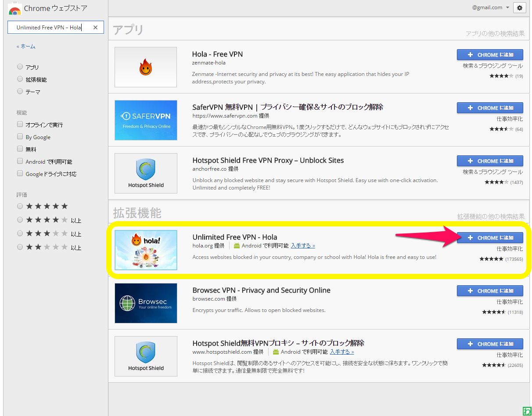The height and width of the screenshot is (416, 532).
Task: Click the green icon in the bottom-right corner
Action: (527, 411)
